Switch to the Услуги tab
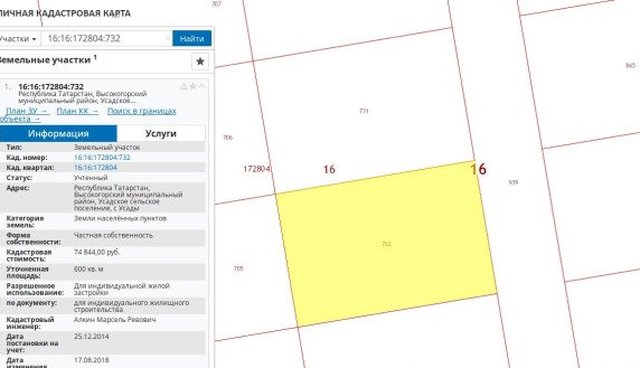Image resolution: width=640 pixels, height=368 pixels. pos(161,133)
